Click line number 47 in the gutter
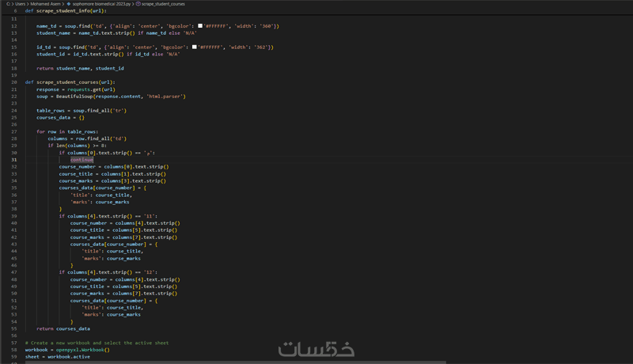The width and height of the screenshot is (633, 364). click(14, 272)
